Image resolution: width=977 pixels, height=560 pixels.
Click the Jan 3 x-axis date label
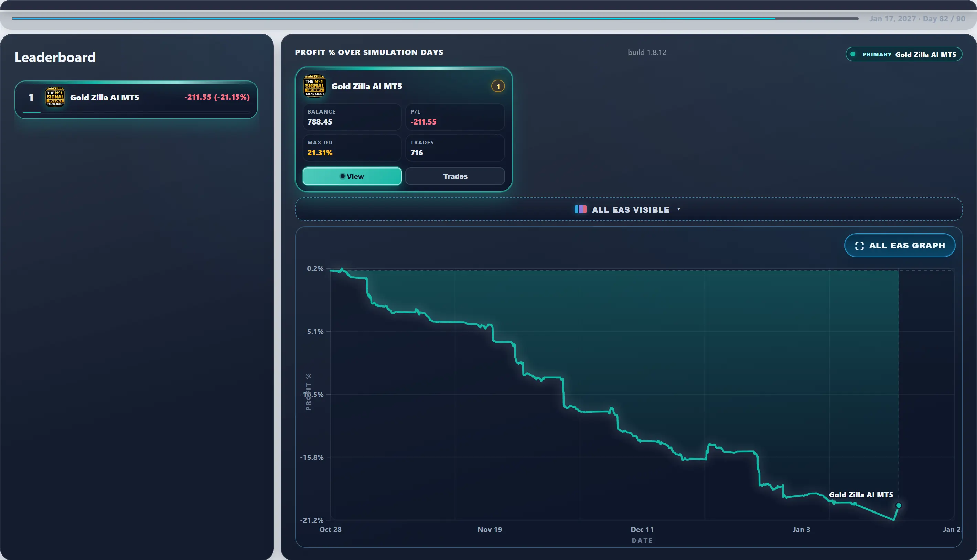pyautogui.click(x=801, y=530)
